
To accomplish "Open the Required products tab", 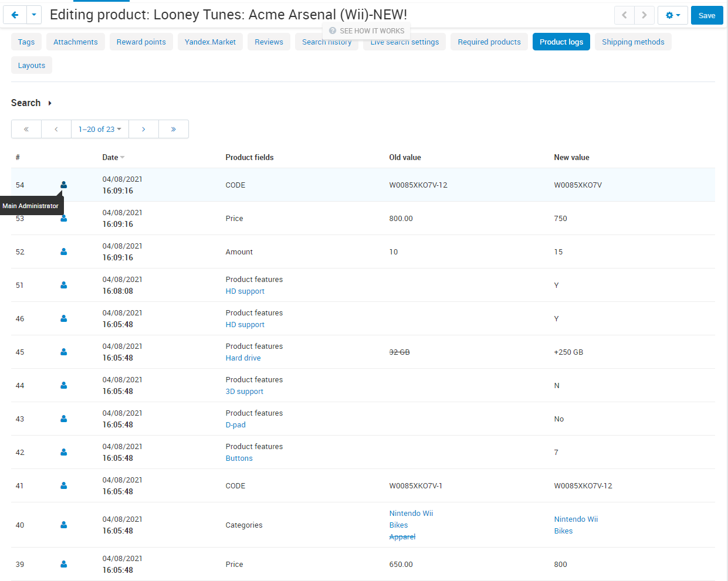I will pos(489,42).
